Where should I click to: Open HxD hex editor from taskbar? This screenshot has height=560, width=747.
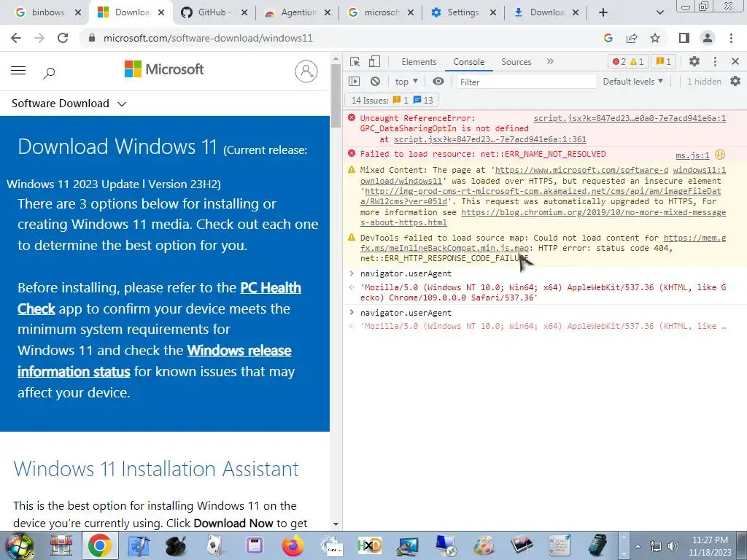point(370,545)
